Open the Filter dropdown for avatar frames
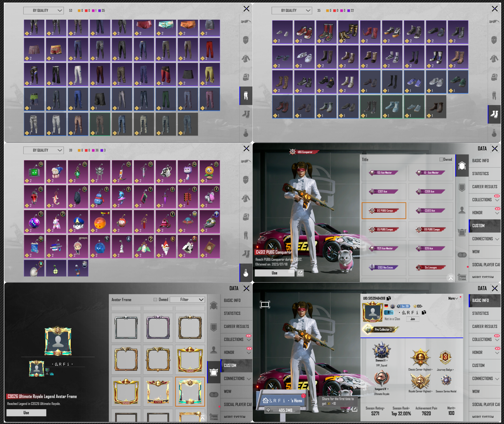This screenshot has height=424, width=504. pos(187,300)
